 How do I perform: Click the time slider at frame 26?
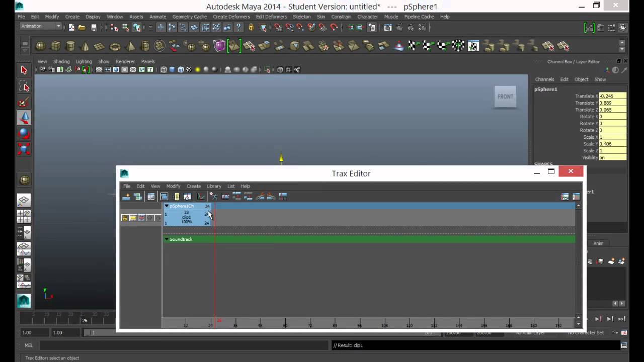pos(85,320)
